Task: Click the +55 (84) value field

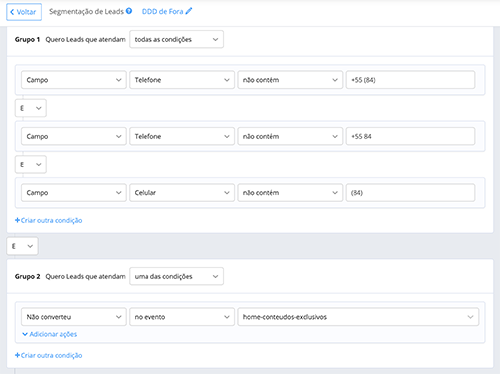Action: (410, 80)
